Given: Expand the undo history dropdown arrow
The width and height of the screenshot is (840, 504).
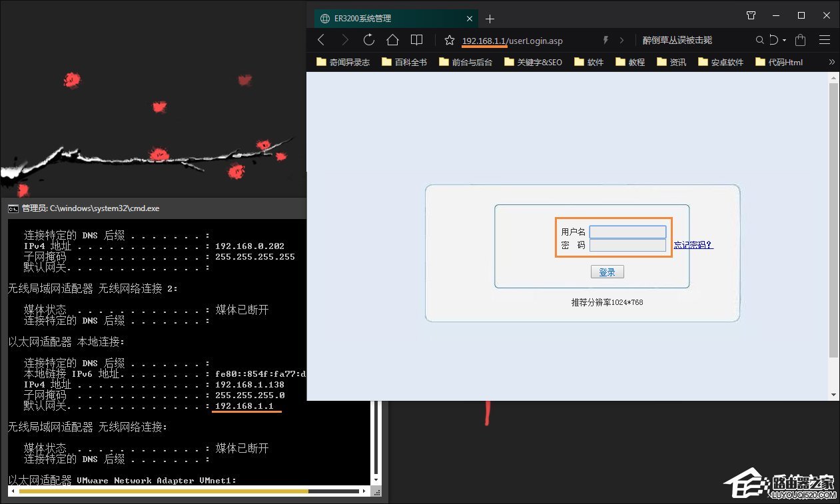Looking at the screenshot, I should tap(783, 40).
